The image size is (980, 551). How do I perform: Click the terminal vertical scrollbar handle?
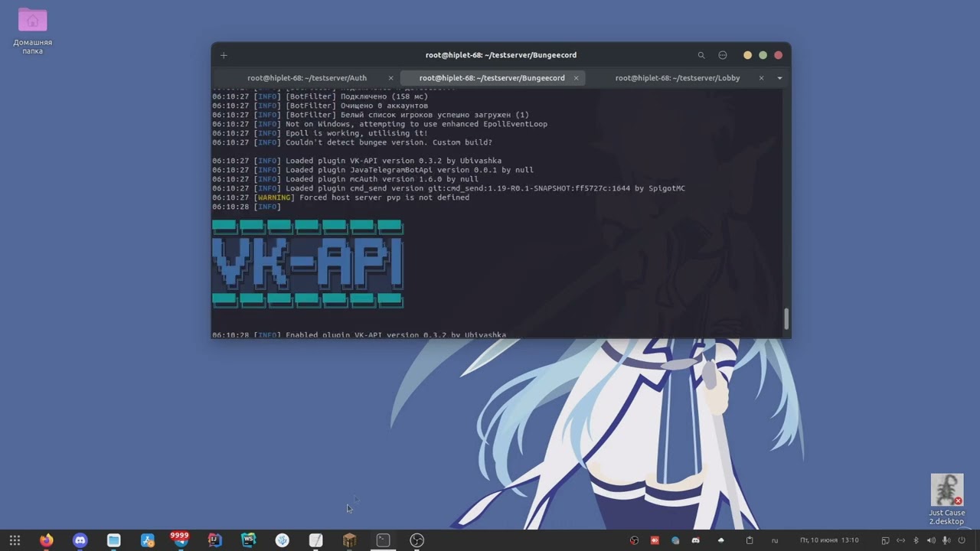pos(786,318)
